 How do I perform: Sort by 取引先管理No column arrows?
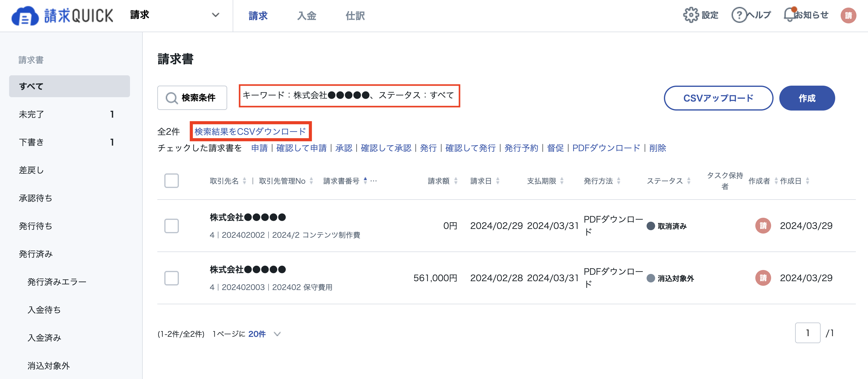point(311,181)
